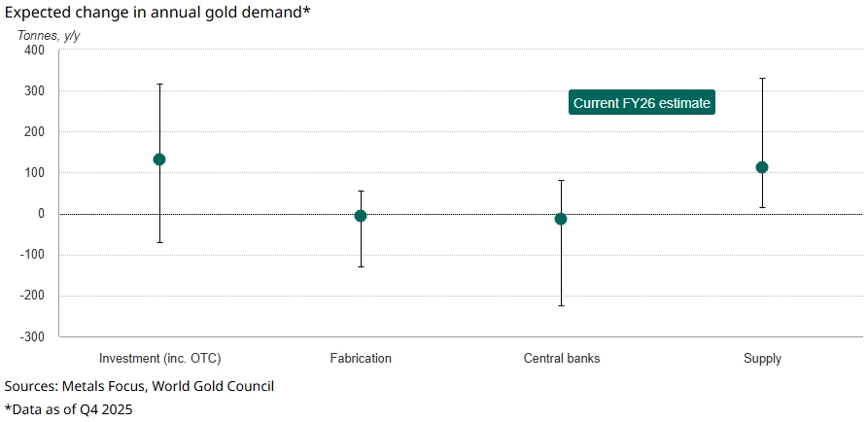Click the Investment (inc. OTC) estimate dot
868x422 pixels.
(x=159, y=159)
